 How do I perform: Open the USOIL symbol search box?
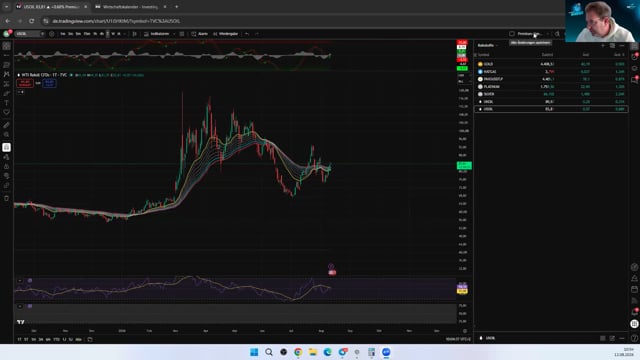tap(29, 34)
